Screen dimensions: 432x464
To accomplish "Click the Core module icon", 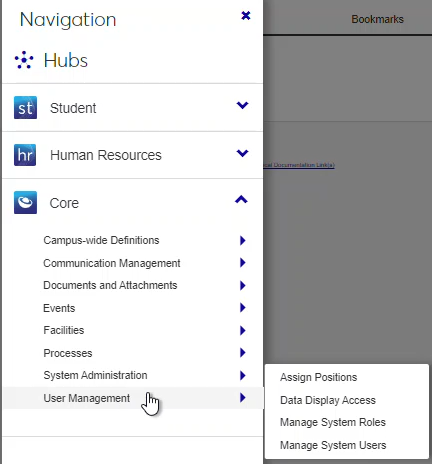I will coord(25,202).
